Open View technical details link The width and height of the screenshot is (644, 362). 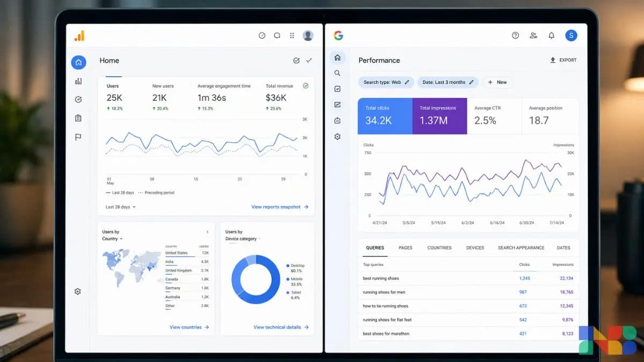coord(281,327)
